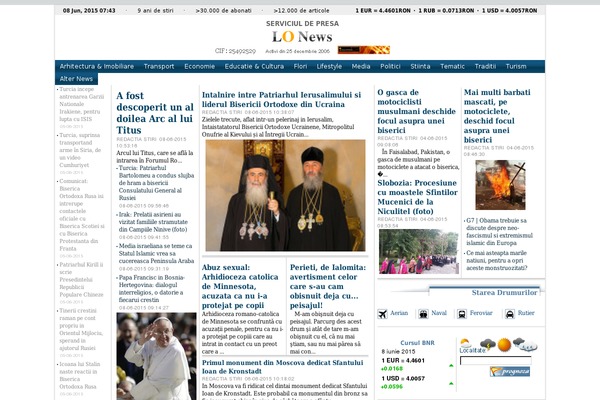This screenshot has width=600, height=400.
Task: Open Arhitectura & Imobiliare menu
Action: [96, 66]
